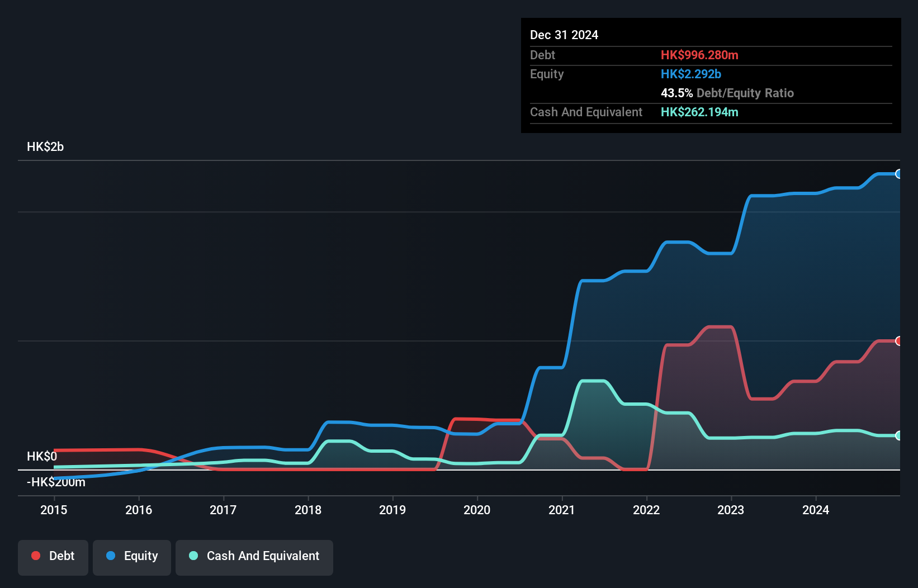Viewport: 918px width, 588px height.
Task: Click the HK$2b y-axis label
Action: [x=45, y=147]
